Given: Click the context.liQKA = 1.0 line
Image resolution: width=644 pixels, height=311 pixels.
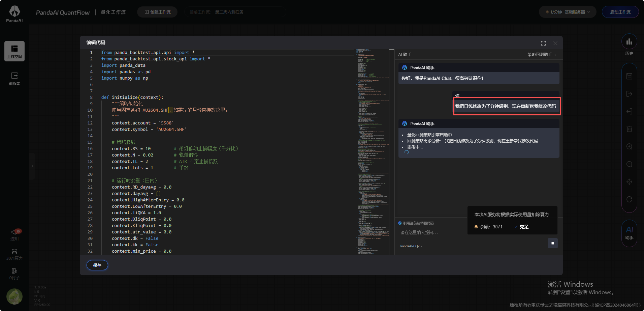Looking at the screenshot, I should (136, 213).
